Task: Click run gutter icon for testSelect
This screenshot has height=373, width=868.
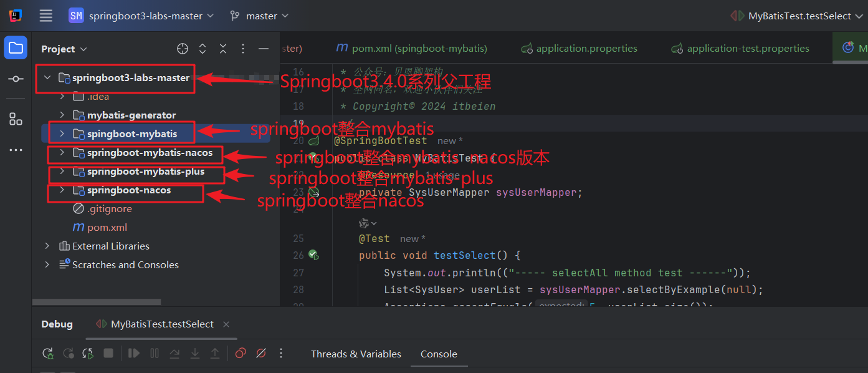Action: point(314,255)
